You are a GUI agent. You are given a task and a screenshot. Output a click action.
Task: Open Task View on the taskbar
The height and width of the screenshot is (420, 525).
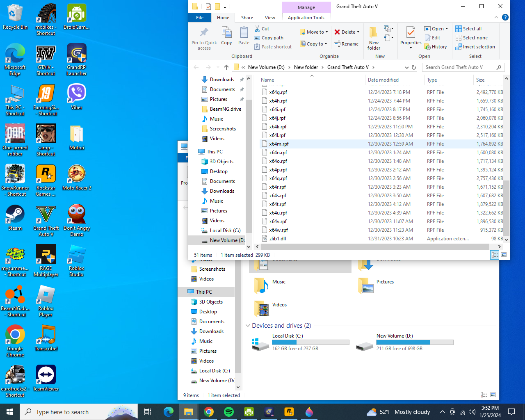(x=148, y=412)
